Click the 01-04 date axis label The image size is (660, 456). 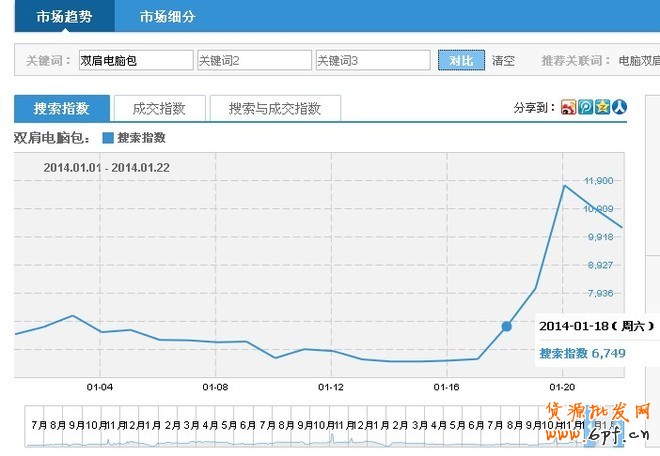100,387
